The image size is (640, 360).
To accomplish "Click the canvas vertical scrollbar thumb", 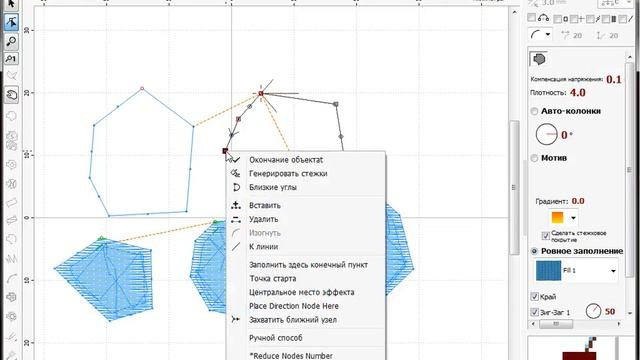I will (514, 188).
